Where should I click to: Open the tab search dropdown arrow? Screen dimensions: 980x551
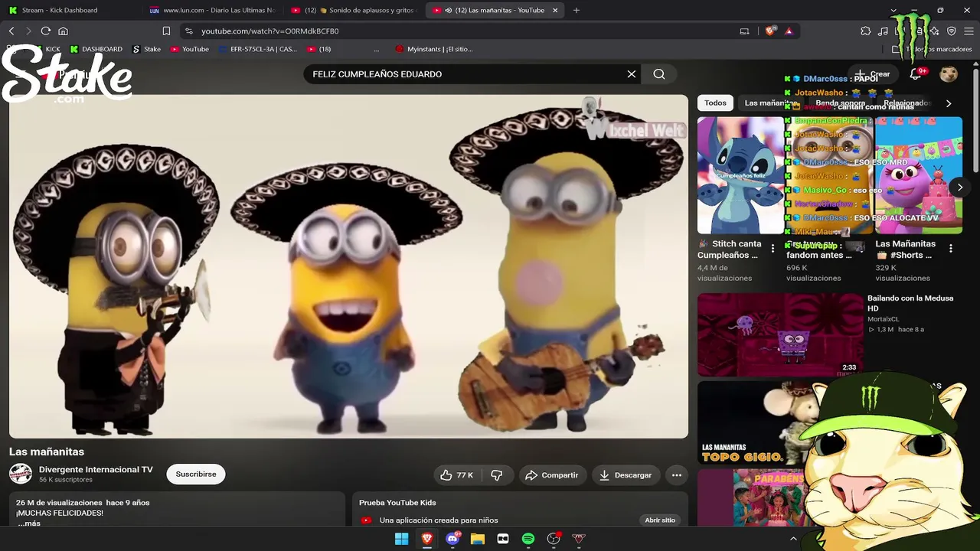pyautogui.click(x=893, y=10)
